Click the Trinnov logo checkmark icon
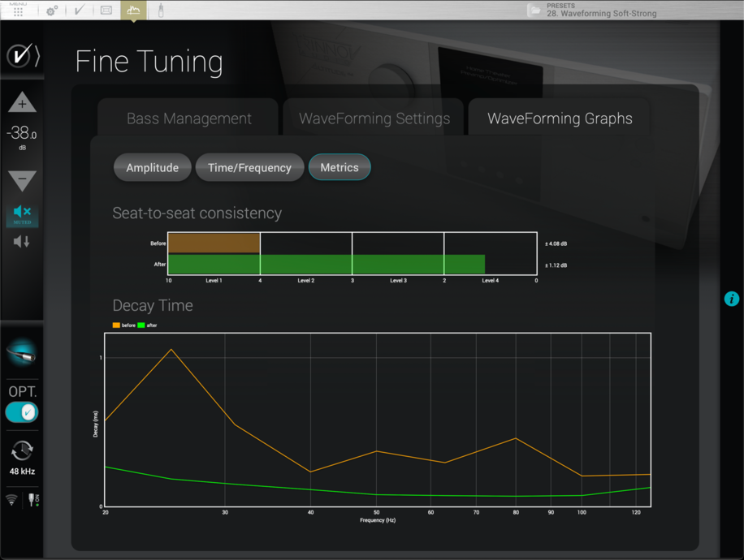Image resolution: width=744 pixels, height=560 pixels. pos(22,56)
